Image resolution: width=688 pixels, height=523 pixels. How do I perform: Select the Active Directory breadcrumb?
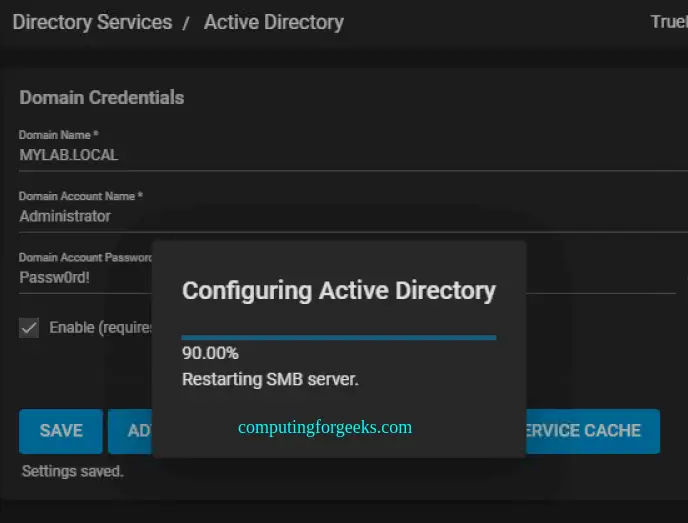[274, 22]
